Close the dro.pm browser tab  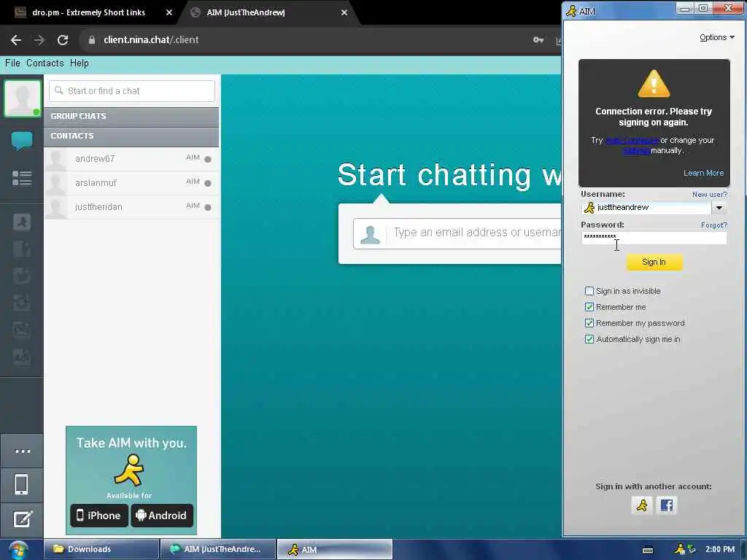pyautogui.click(x=169, y=12)
